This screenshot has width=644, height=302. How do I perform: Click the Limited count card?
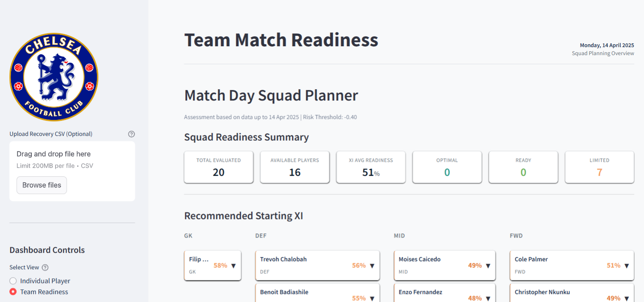coord(599,167)
